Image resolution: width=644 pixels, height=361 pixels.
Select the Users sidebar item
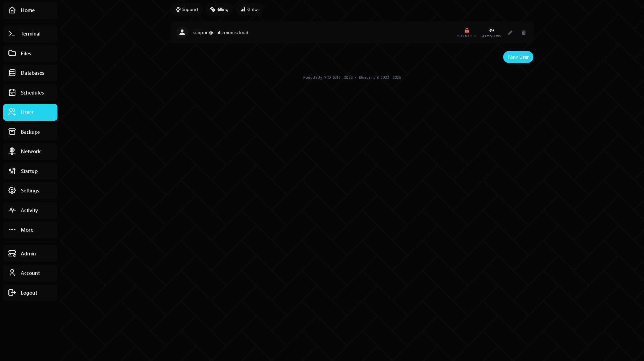pos(30,112)
